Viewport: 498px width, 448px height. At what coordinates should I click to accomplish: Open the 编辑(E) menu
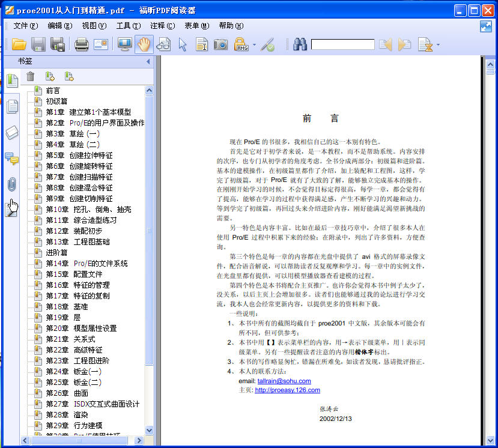coord(60,26)
